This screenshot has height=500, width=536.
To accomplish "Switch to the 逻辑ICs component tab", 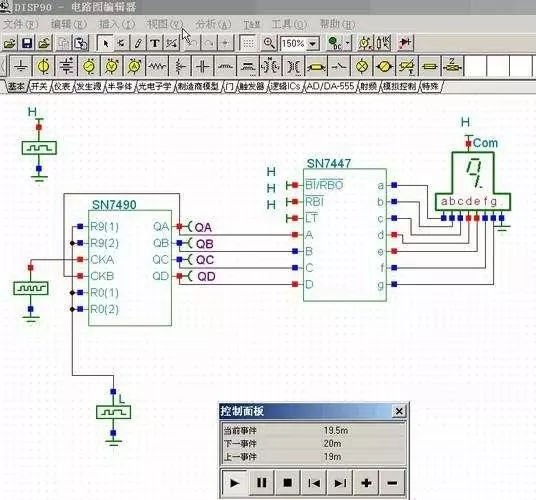I will [285, 86].
